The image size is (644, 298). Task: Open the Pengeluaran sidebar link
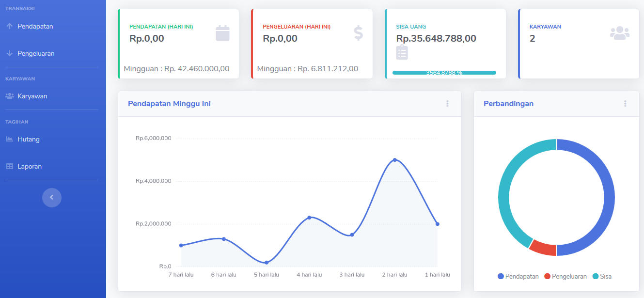(x=36, y=53)
